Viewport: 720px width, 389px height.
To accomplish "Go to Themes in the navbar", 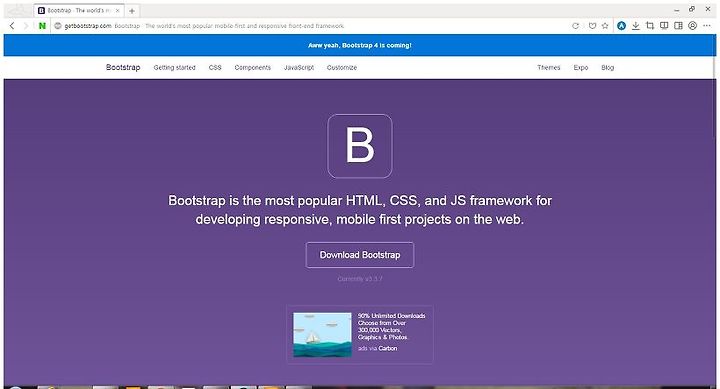I will click(x=549, y=68).
